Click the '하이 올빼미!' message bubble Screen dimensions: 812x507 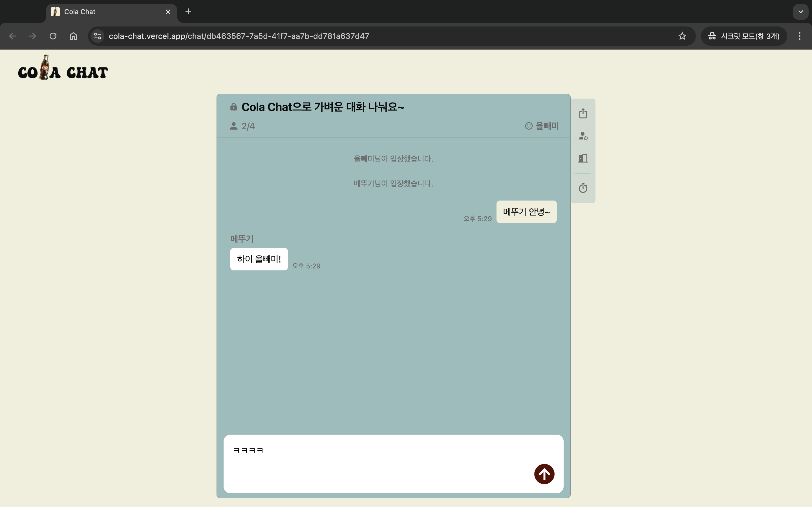point(259,259)
